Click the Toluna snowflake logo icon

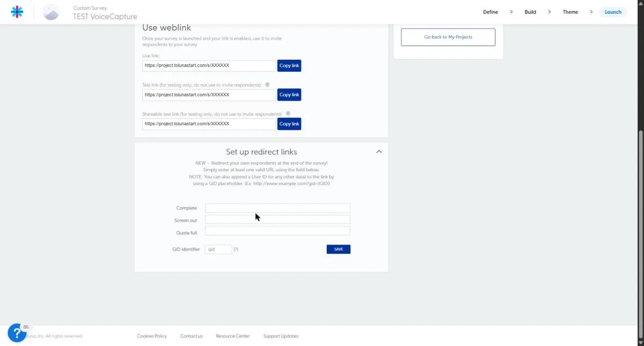[x=17, y=12]
